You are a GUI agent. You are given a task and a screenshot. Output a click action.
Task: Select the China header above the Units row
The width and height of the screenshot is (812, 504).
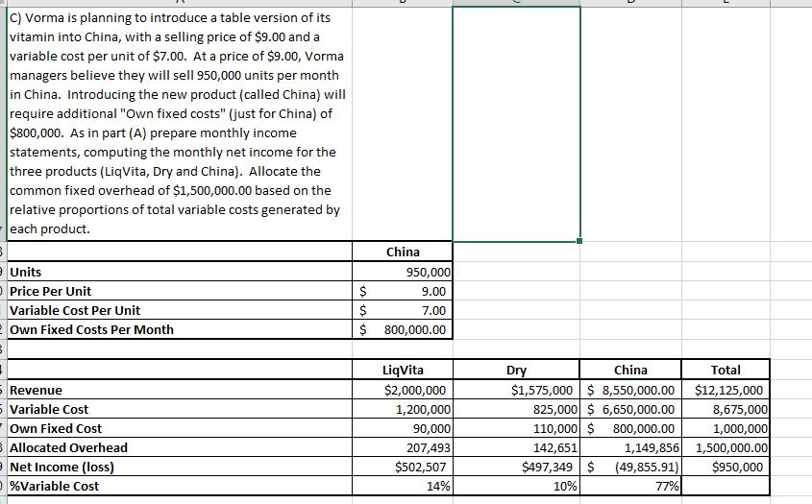pos(403,252)
